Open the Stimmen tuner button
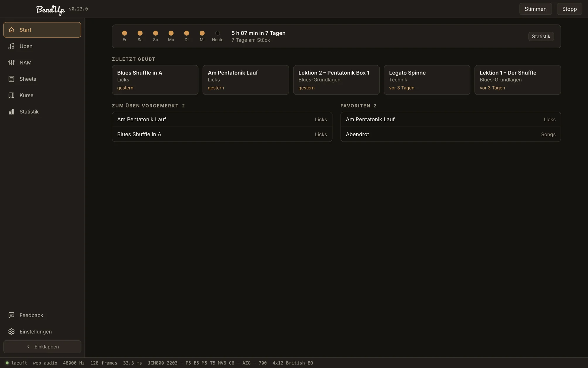The height and width of the screenshot is (368, 588). pos(535,9)
